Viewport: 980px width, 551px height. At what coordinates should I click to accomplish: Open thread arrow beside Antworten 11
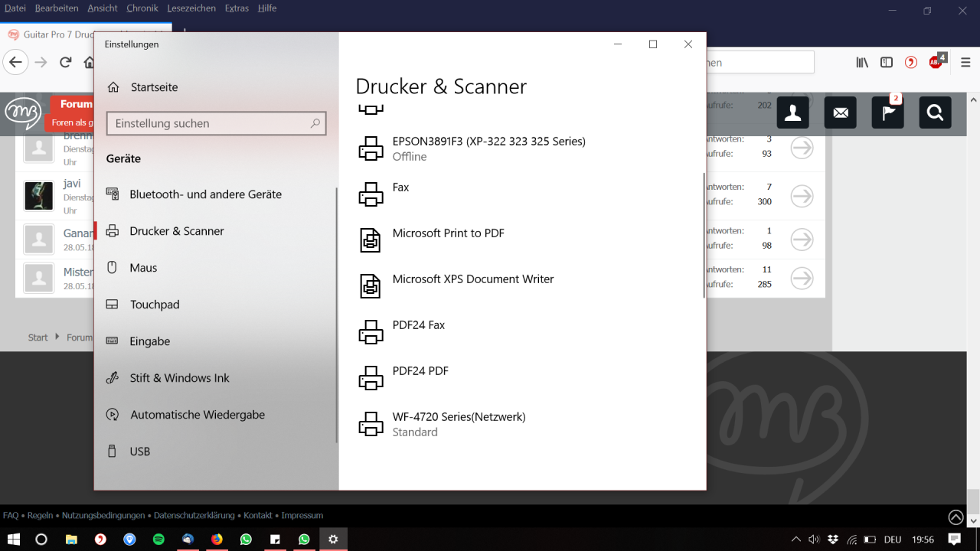coord(802,278)
